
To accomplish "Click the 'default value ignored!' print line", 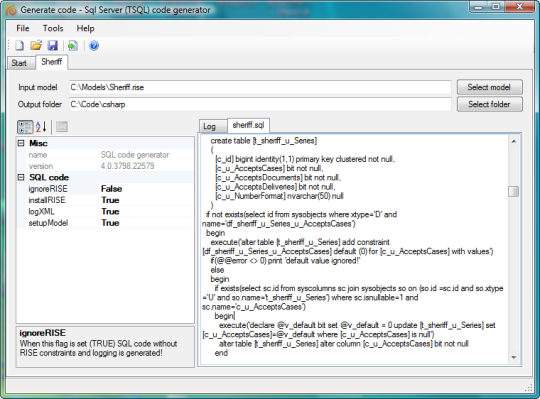I will coord(285,261).
